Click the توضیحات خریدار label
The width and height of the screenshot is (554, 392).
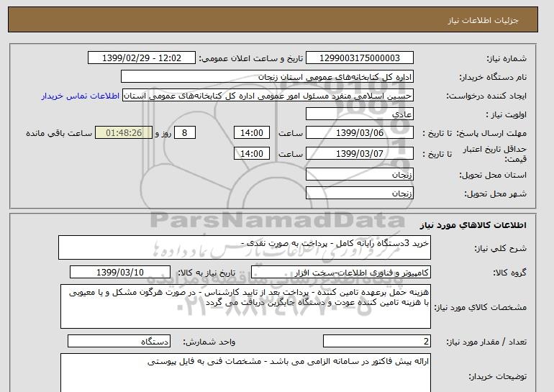point(497,377)
